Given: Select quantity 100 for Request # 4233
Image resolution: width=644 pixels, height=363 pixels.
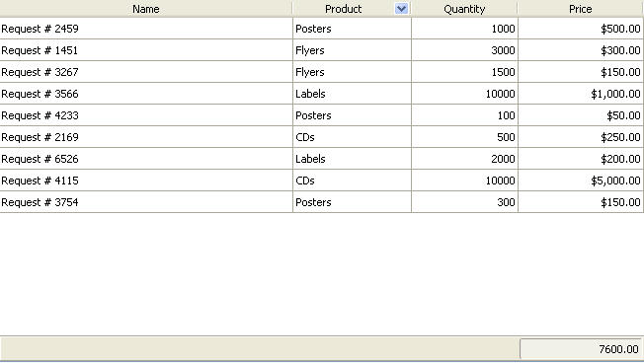Looking at the screenshot, I should 464,115.
